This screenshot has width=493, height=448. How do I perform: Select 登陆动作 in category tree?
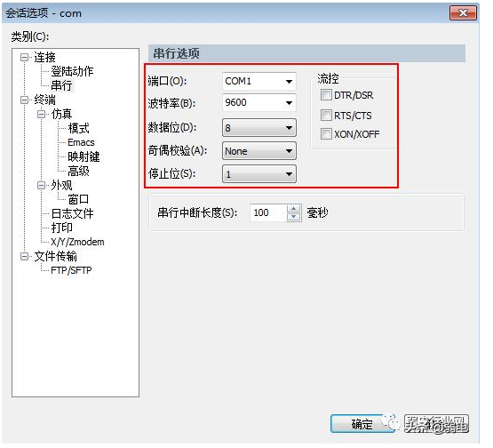pos(72,71)
